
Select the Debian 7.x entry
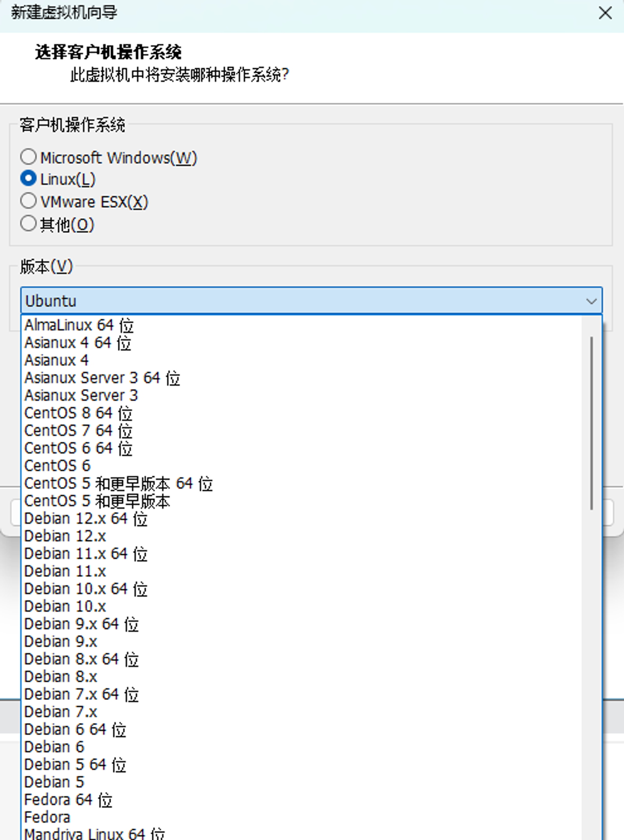301,712
